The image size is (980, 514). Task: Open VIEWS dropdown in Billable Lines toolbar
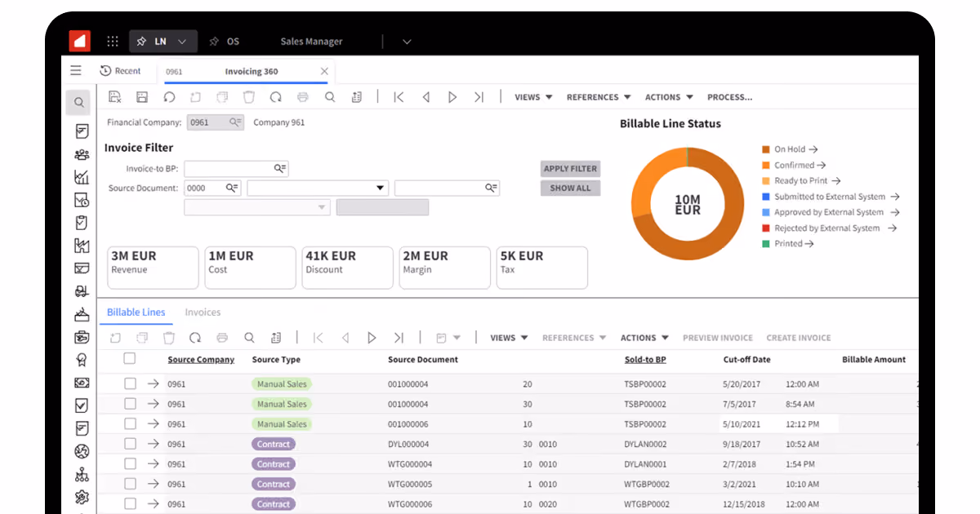(509, 338)
